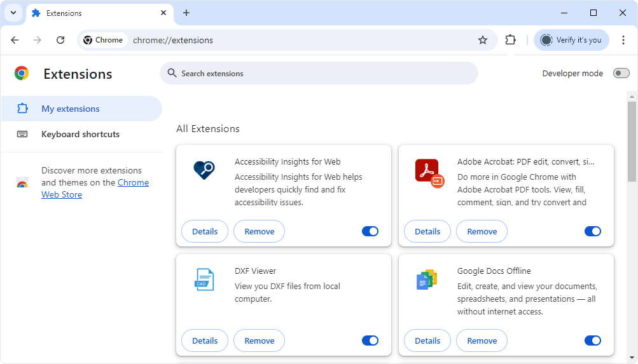Click the Chrome site info chip
The width and height of the screenshot is (638, 364).
[x=103, y=40]
